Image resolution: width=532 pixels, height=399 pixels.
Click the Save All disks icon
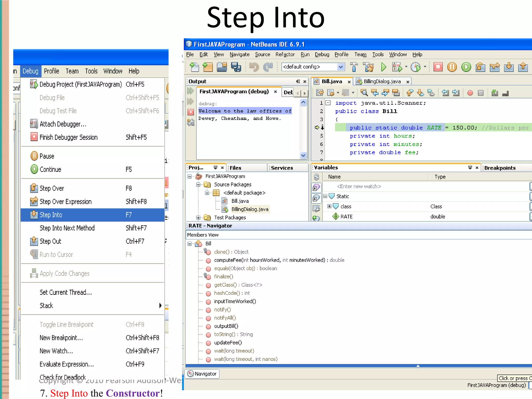click(x=236, y=67)
